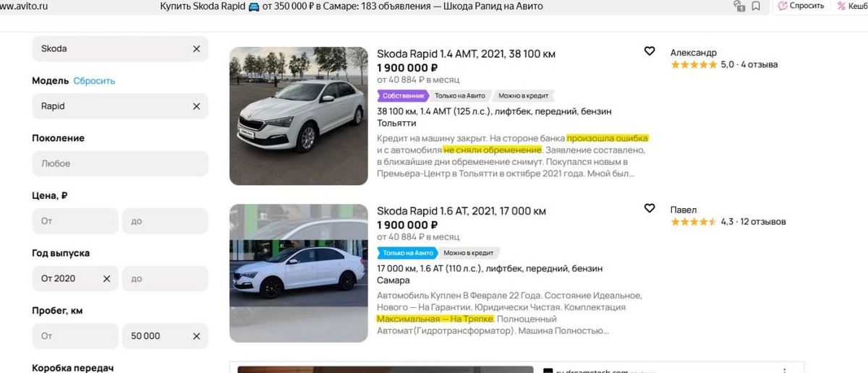Click the price 'От' input
Screen dimensions: 868x373
pos(75,221)
